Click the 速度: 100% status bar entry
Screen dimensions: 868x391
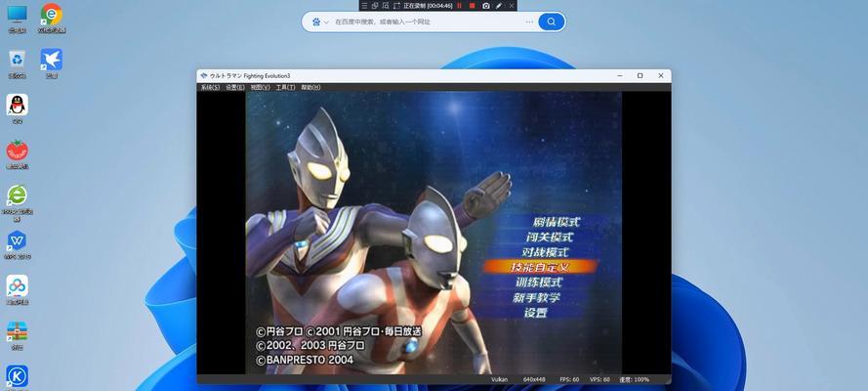[x=635, y=379]
